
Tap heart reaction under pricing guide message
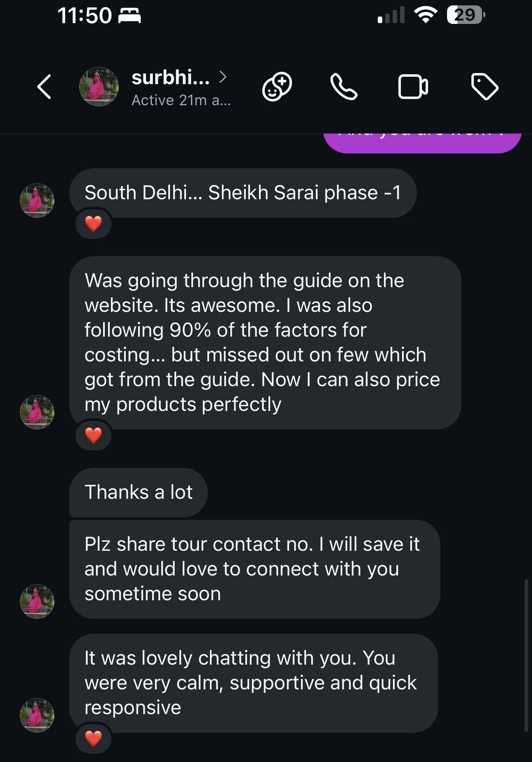[93, 435]
